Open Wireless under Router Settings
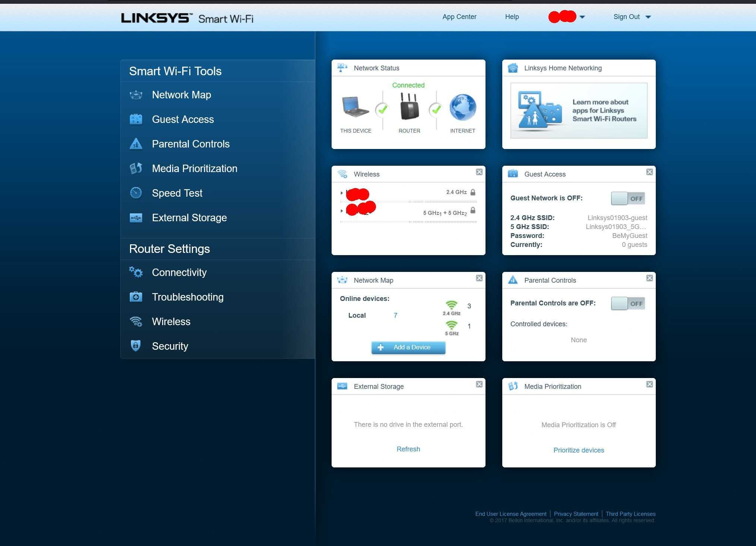 pos(171,322)
